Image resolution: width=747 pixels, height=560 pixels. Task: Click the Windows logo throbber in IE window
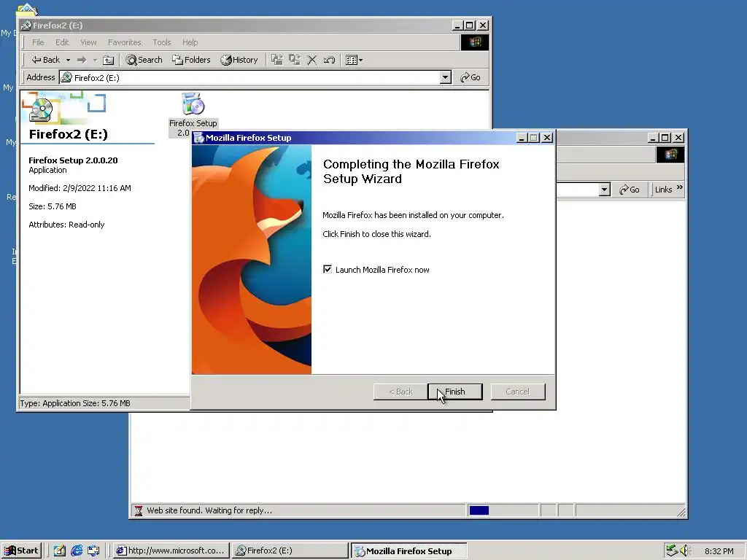[x=670, y=155]
